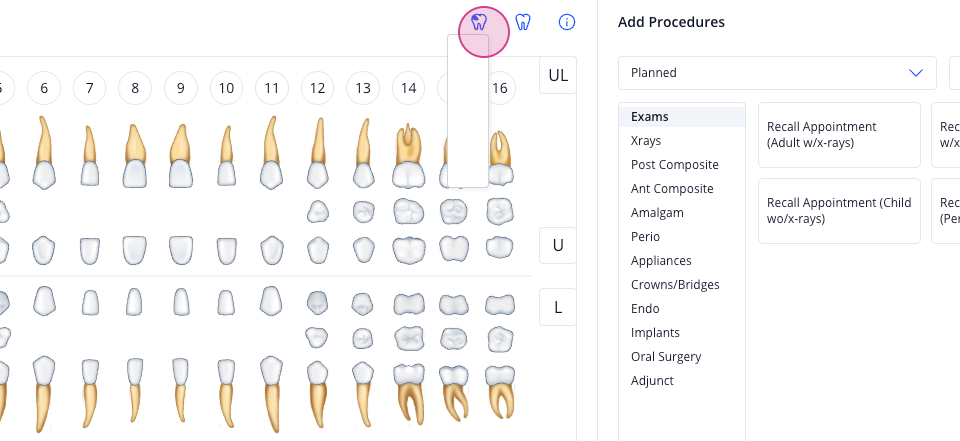Add Recall Appointment (Adult w/x-rays)
Image resolution: width=960 pixels, height=441 pixels.
tap(839, 135)
